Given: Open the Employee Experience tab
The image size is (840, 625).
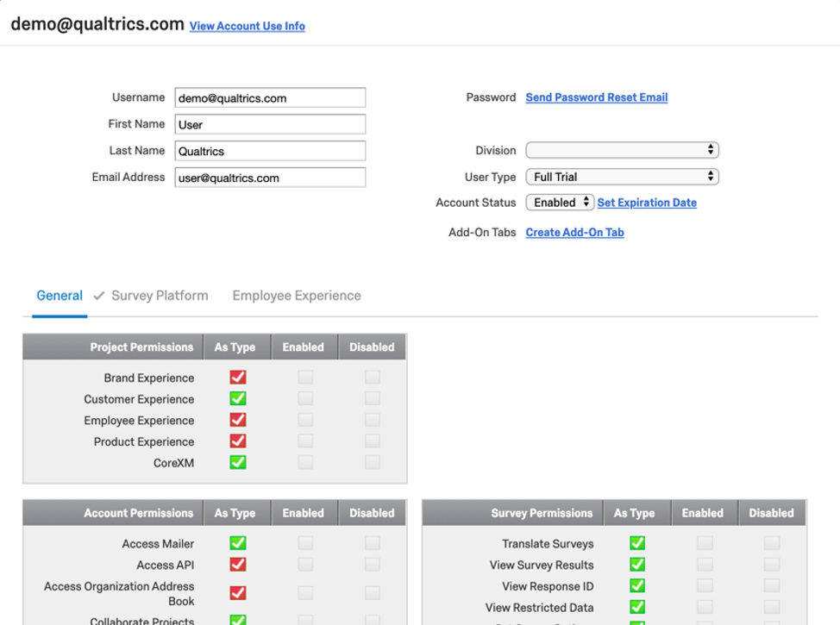Looking at the screenshot, I should click(296, 295).
